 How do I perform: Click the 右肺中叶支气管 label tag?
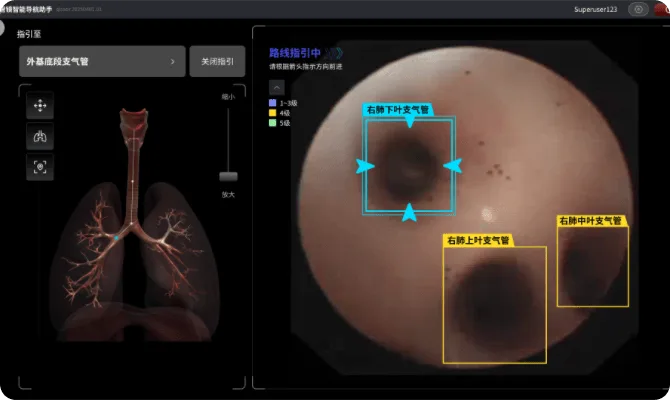[591, 221]
